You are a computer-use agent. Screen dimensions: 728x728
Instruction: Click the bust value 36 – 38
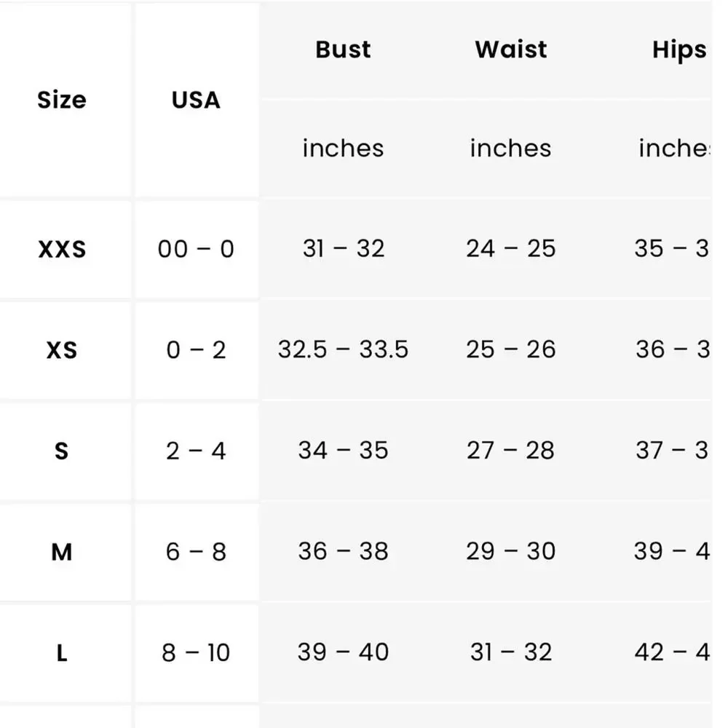343,552
